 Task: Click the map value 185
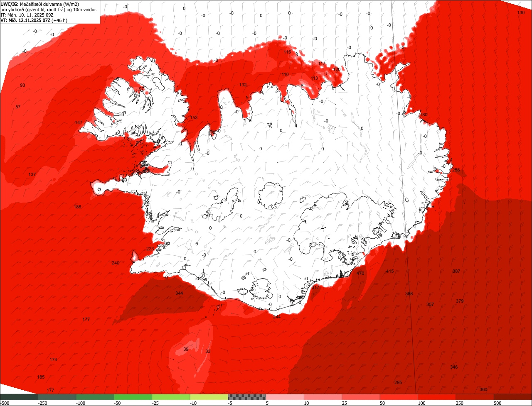pyautogui.click(x=41, y=377)
